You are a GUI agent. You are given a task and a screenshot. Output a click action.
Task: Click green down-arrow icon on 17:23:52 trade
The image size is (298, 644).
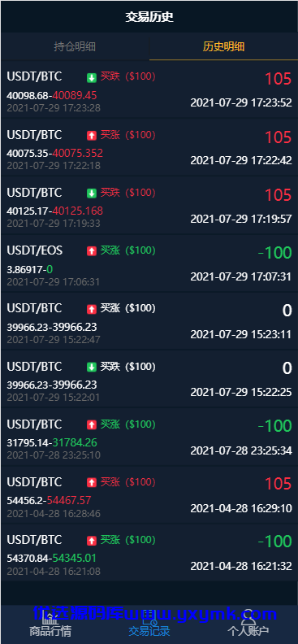pyautogui.click(x=92, y=77)
